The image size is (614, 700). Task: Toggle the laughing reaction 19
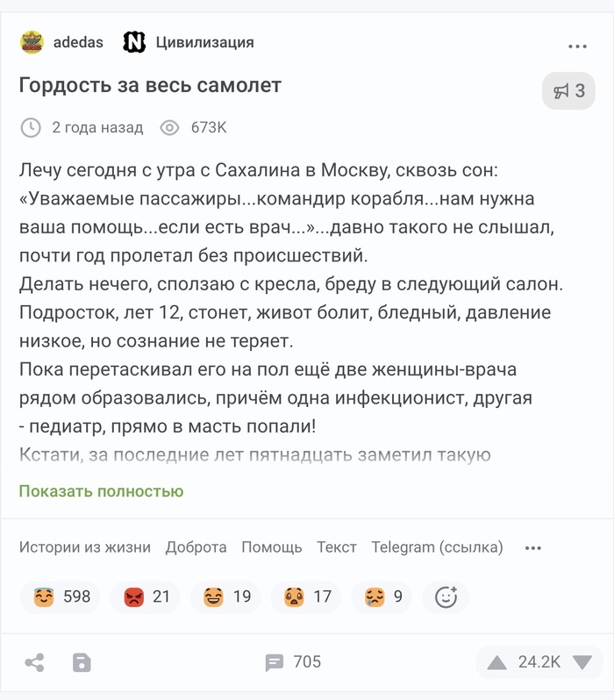(225, 596)
